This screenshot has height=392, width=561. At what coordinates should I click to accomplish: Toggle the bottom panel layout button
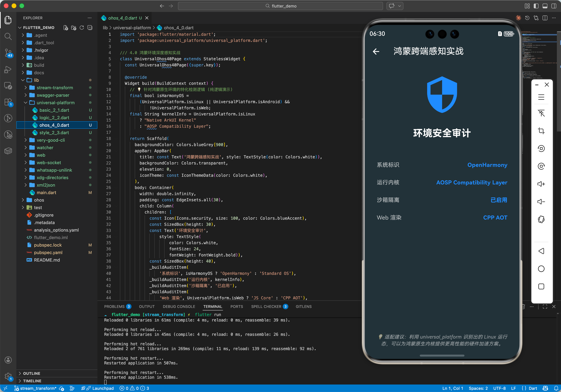coord(545,6)
